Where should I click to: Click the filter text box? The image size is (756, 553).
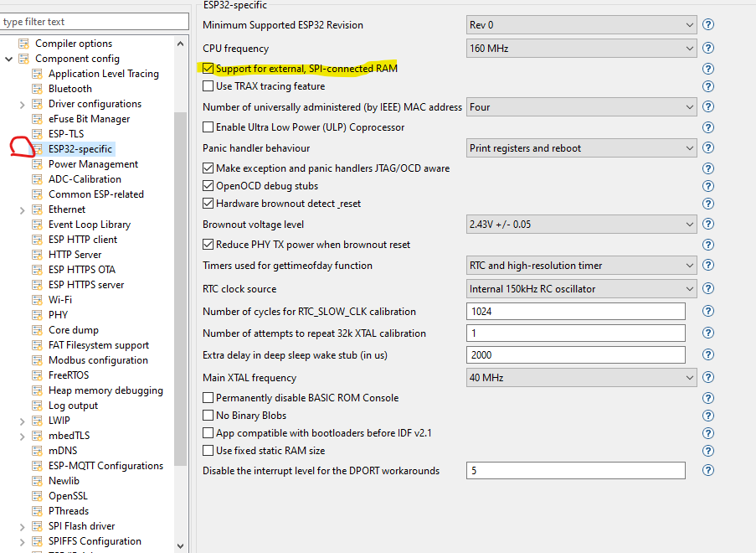[95, 20]
